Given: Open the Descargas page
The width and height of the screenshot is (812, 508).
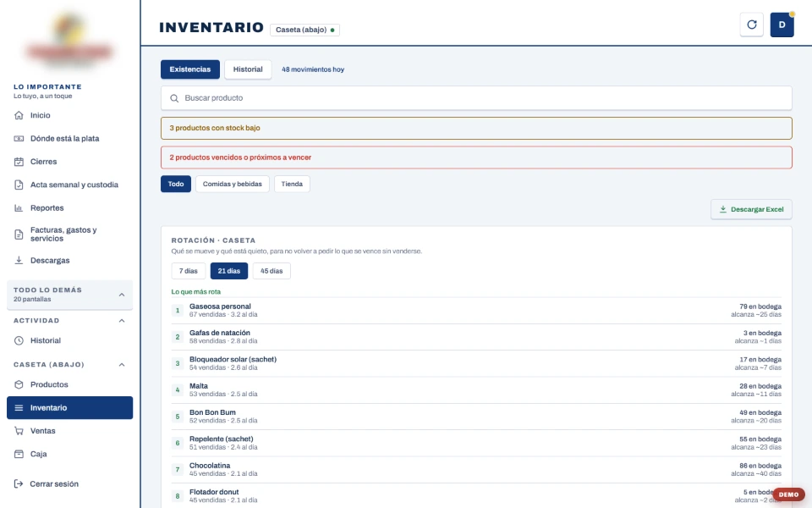Looking at the screenshot, I should point(69,260).
